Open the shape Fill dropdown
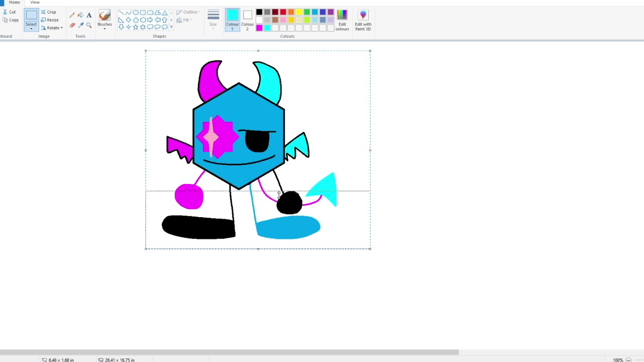Viewport: 644px width, 362px height. click(x=184, y=20)
